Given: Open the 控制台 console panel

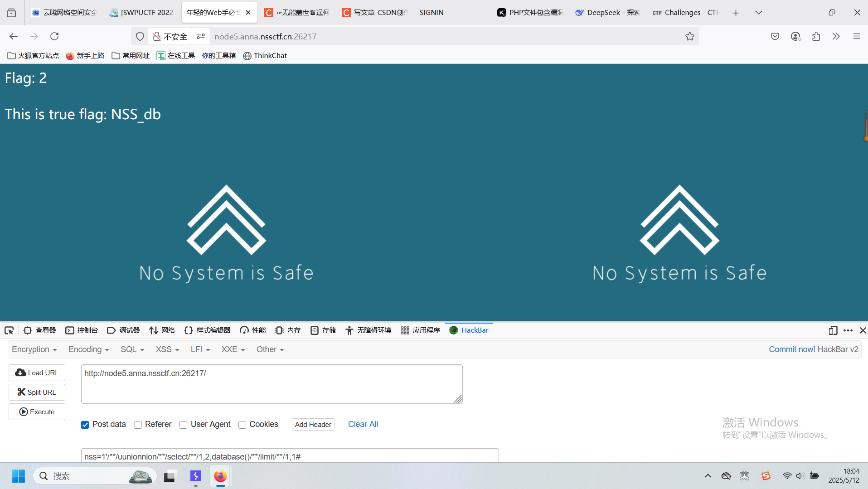Looking at the screenshot, I should (82, 330).
